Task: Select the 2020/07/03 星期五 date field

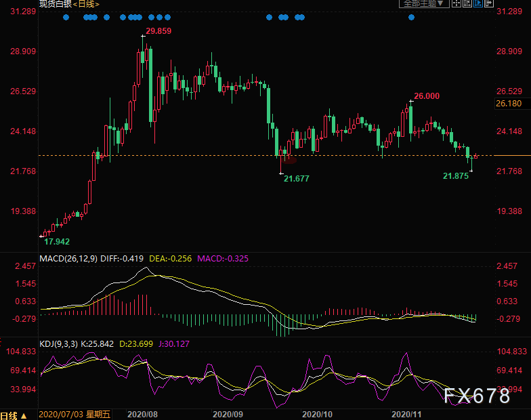Action: [75, 415]
